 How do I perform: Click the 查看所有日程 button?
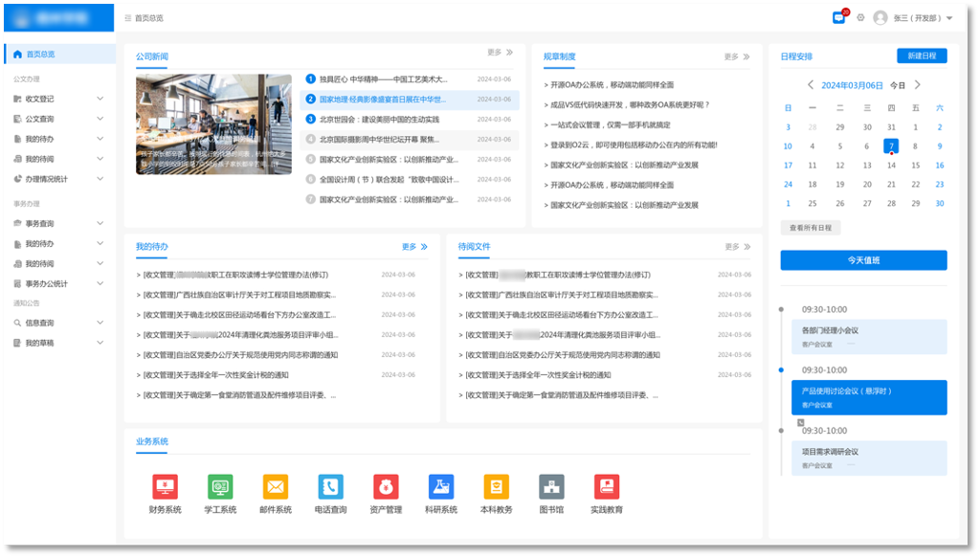(811, 228)
